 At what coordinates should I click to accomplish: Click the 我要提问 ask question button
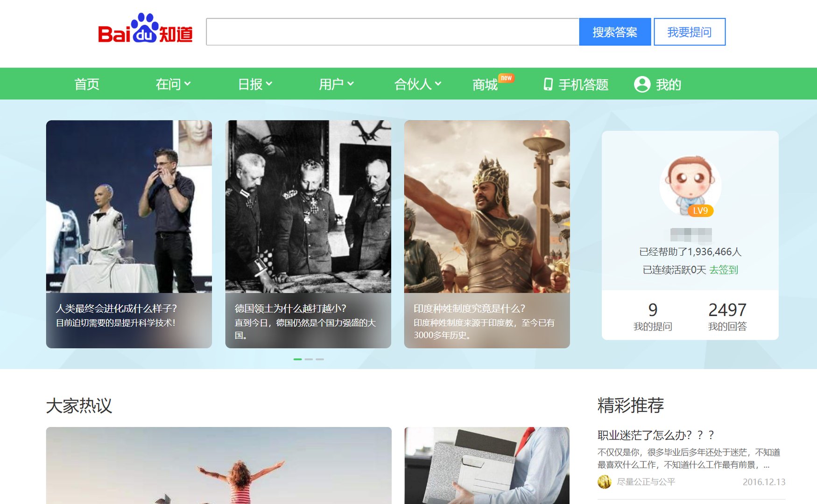[x=690, y=32]
